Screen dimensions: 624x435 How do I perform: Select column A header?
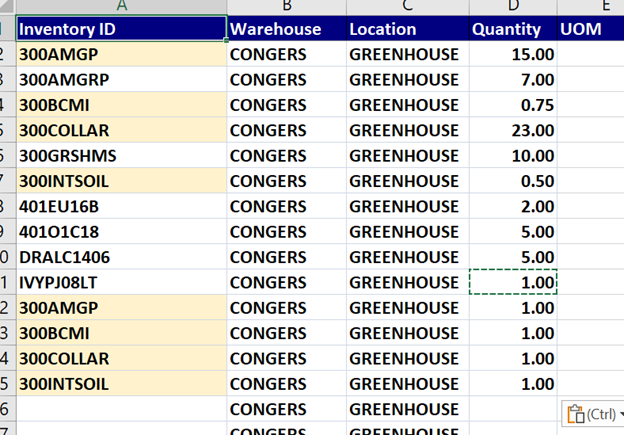[122, 6]
